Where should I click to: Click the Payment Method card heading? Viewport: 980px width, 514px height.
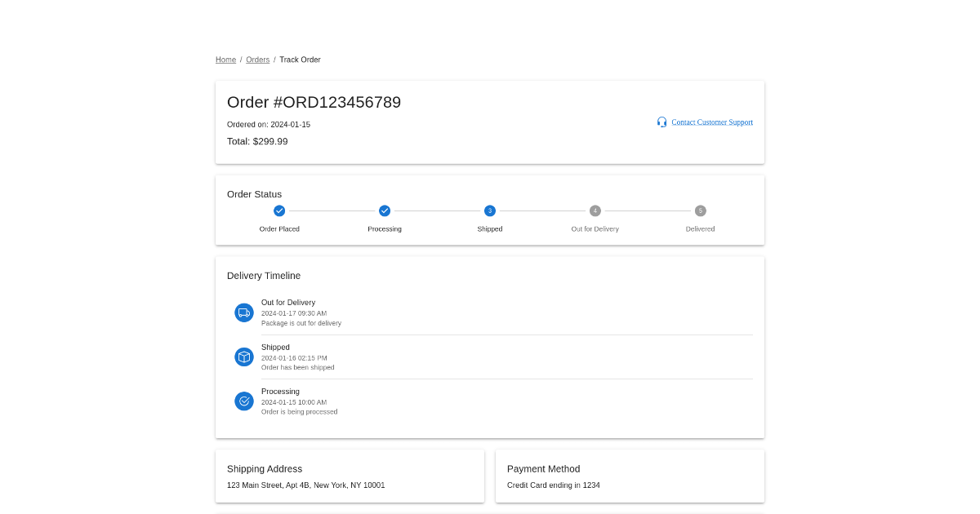click(x=543, y=469)
